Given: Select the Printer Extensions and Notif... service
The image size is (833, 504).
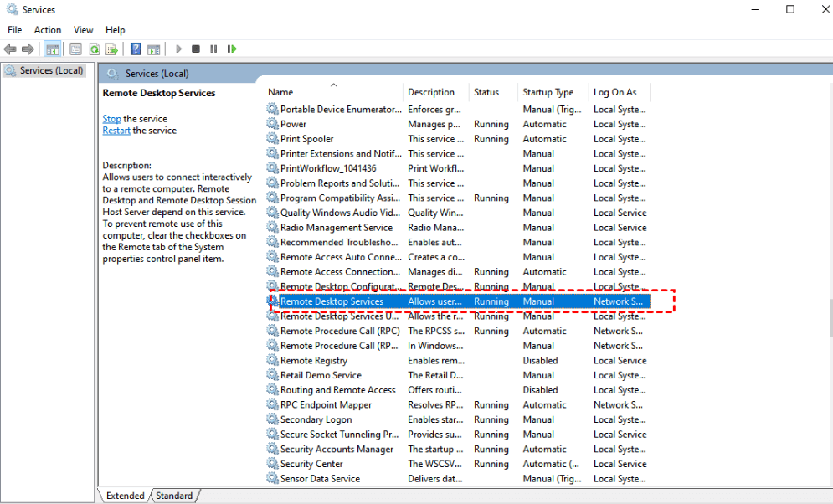Looking at the screenshot, I should 341,153.
